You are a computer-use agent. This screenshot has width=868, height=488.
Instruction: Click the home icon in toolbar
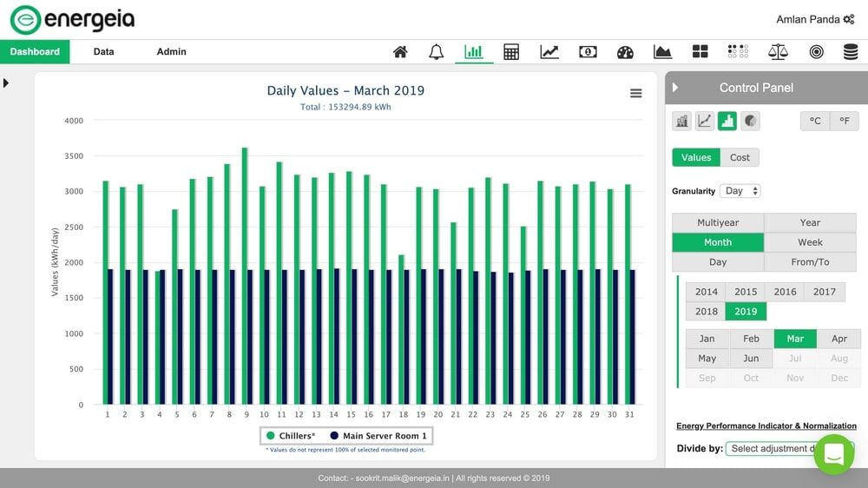[x=400, y=52]
